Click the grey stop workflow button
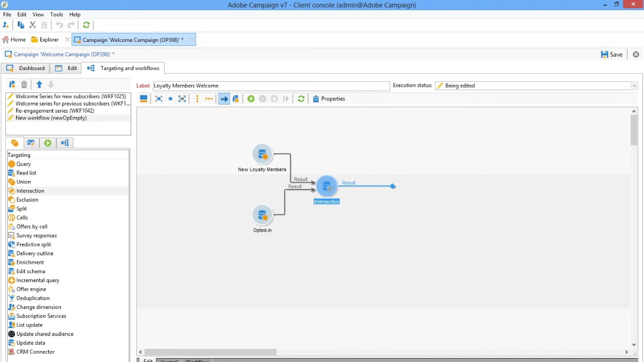 pyautogui.click(x=275, y=99)
